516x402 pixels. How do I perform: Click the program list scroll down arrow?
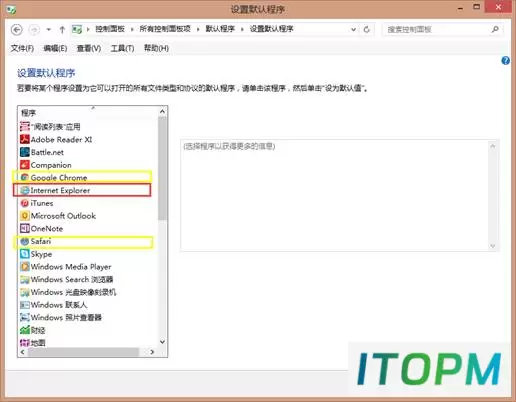(x=162, y=342)
